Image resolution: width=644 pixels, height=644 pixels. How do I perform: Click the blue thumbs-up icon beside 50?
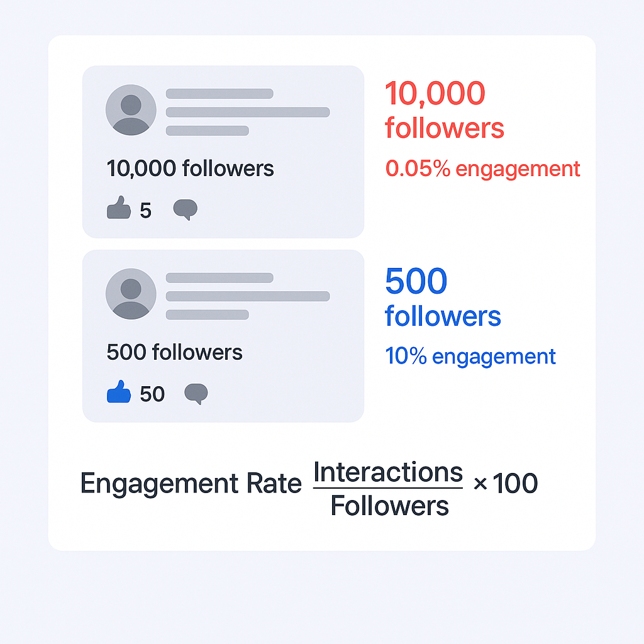coord(119,394)
